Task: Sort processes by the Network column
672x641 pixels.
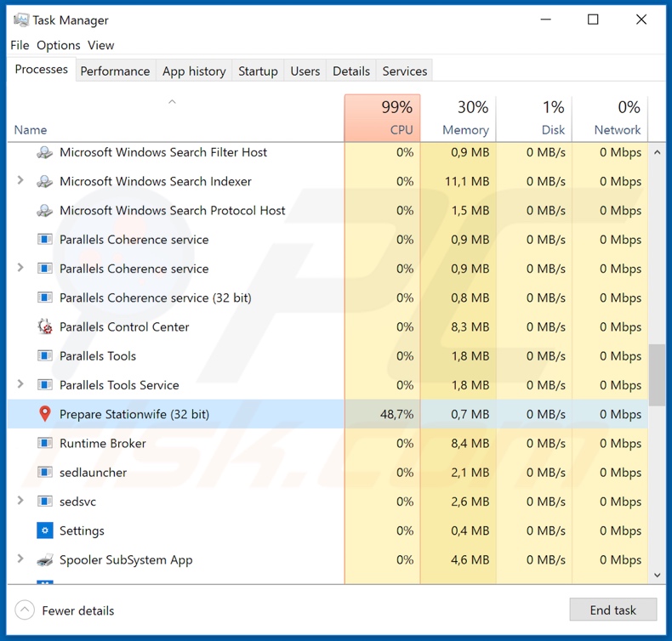Action: [x=610, y=118]
